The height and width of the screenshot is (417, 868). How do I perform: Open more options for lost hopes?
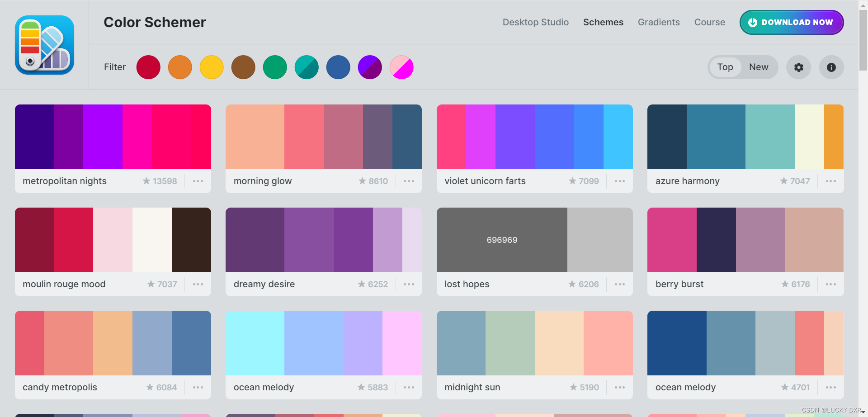(x=620, y=284)
